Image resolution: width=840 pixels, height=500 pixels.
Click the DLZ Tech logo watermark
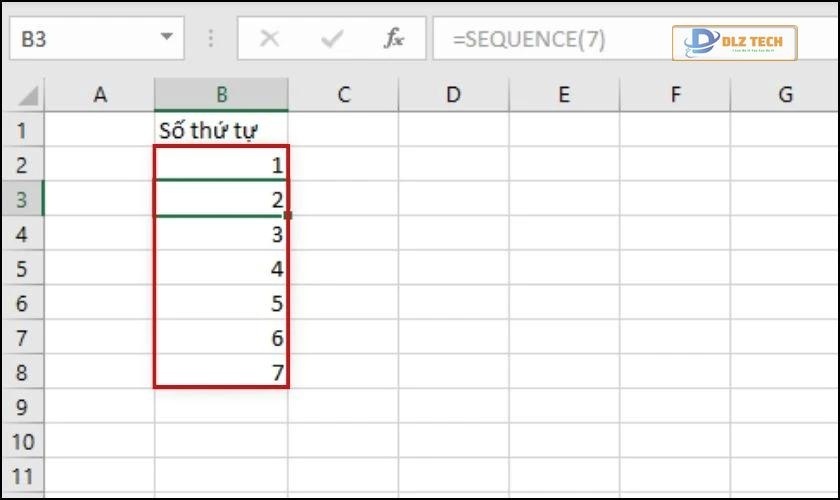734,42
